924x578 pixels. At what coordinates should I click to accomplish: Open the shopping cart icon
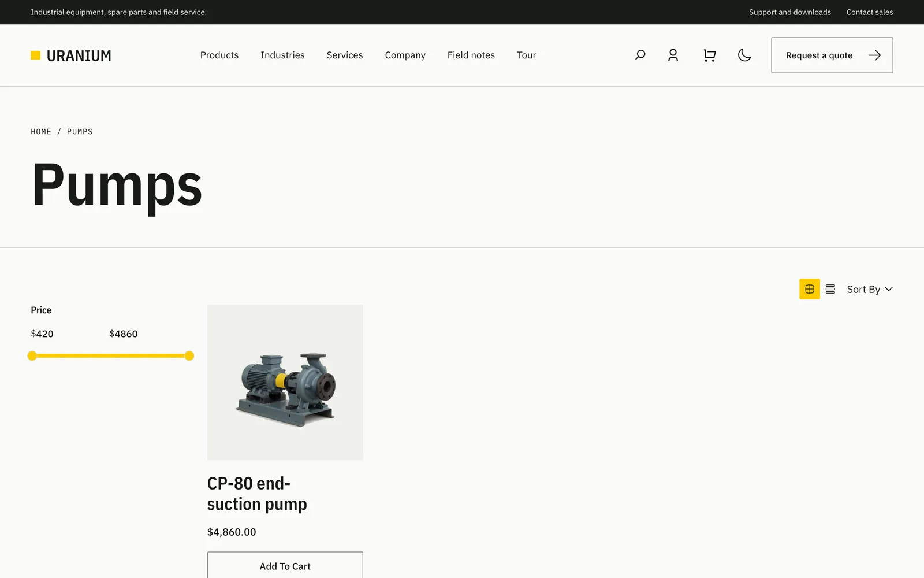click(x=710, y=55)
